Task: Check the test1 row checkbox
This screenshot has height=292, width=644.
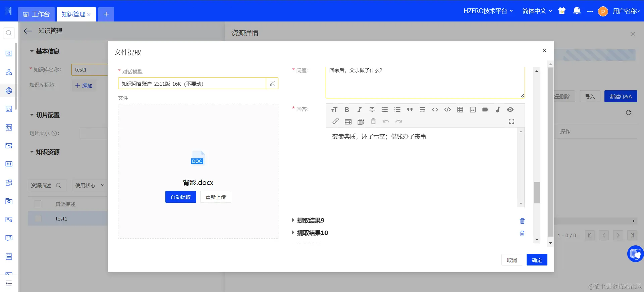Action: click(x=38, y=218)
